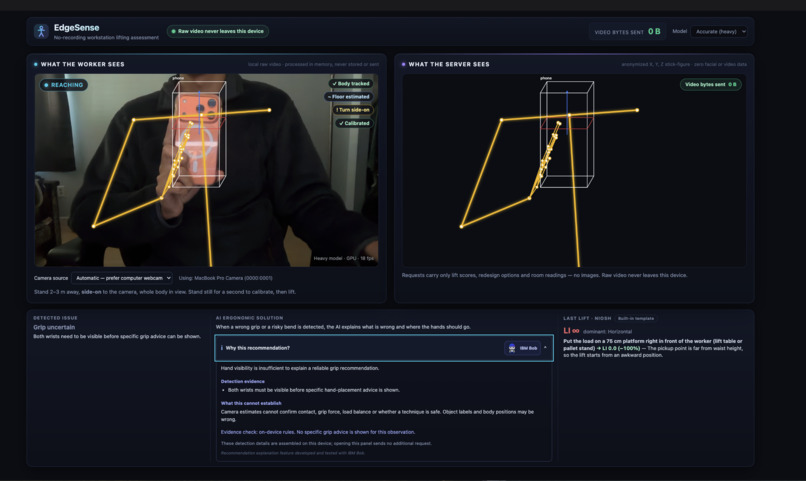
Task: Click the REACHING state badge
Action: 64,85
